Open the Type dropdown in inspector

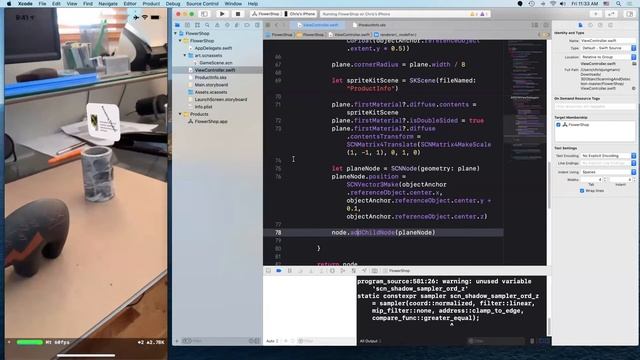click(608, 48)
